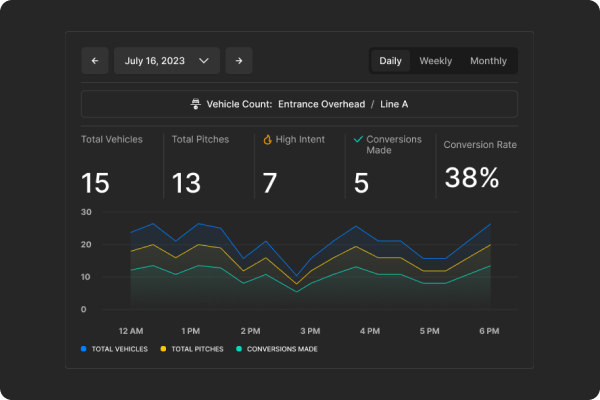Click the 30 y-axis label
The image size is (600, 400).
pos(86,212)
